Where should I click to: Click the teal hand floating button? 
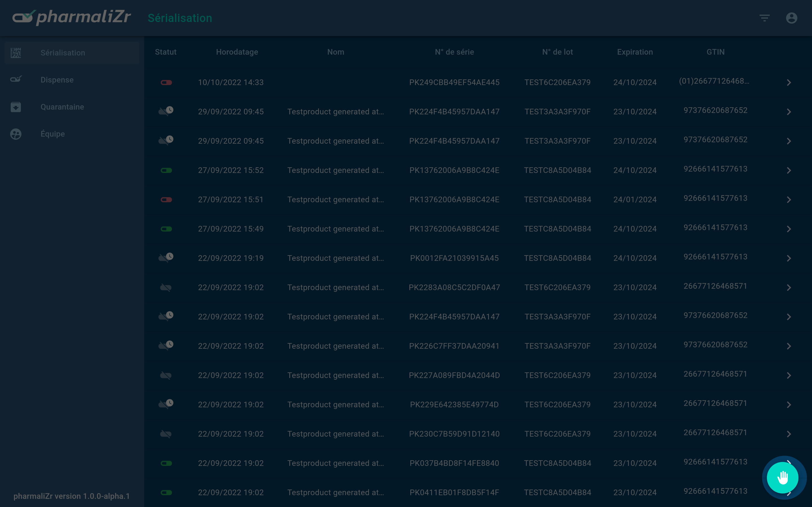tap(782, 477)
